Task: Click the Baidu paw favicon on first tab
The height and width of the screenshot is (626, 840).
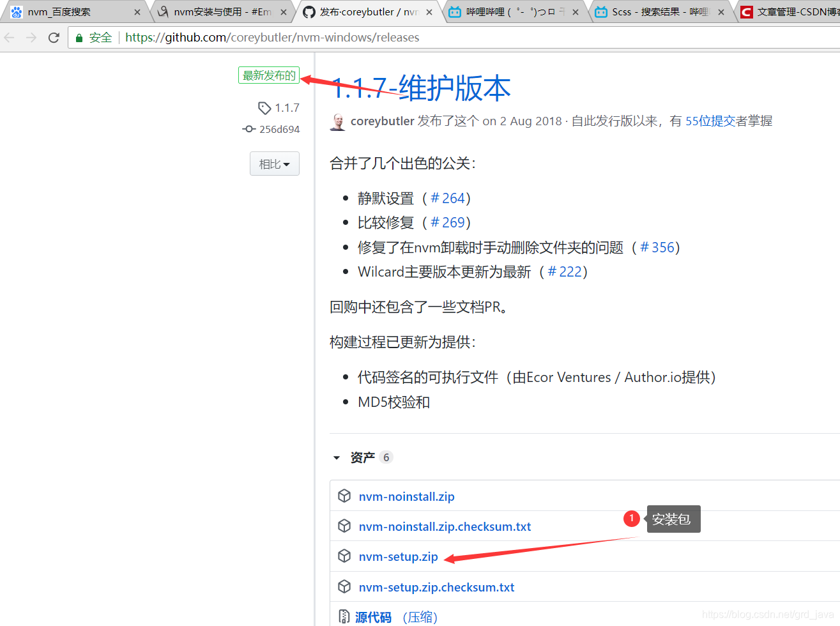Action: (x=17, y=12)
